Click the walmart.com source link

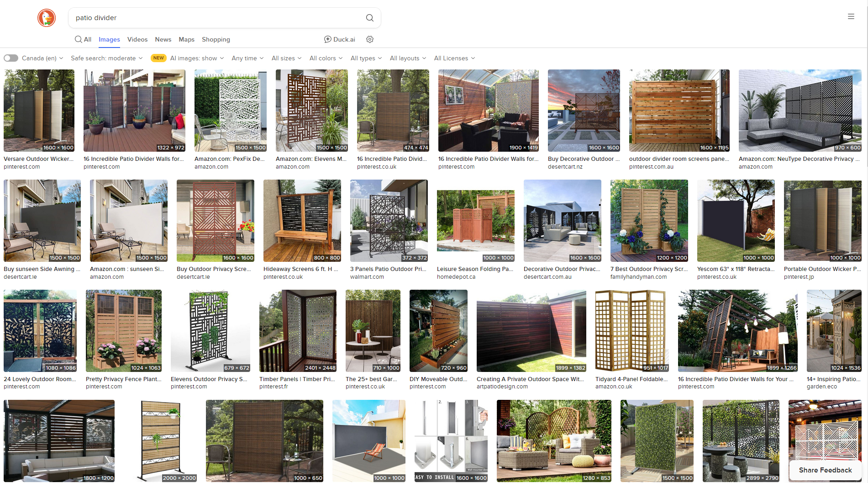pos(367,277)
